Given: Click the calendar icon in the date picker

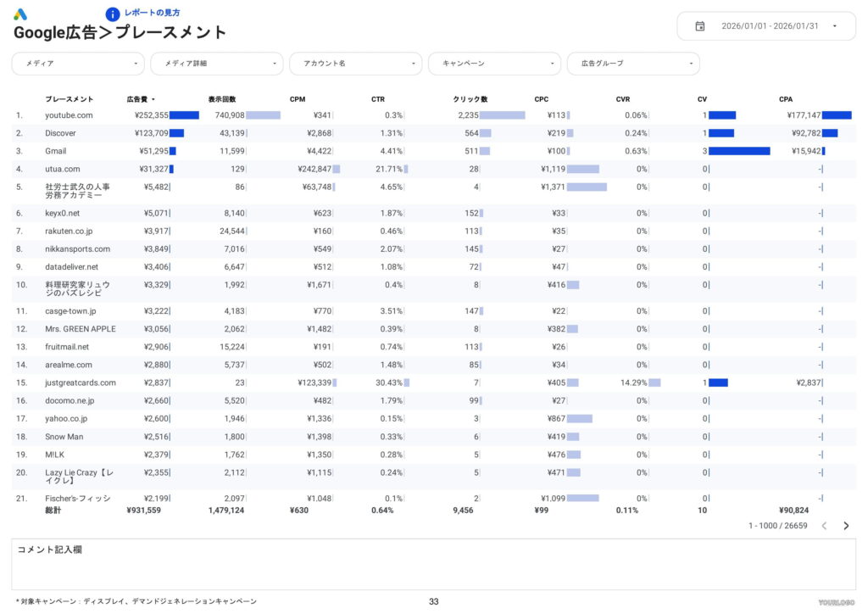Looking at the screenshot, I should (699, 26).
